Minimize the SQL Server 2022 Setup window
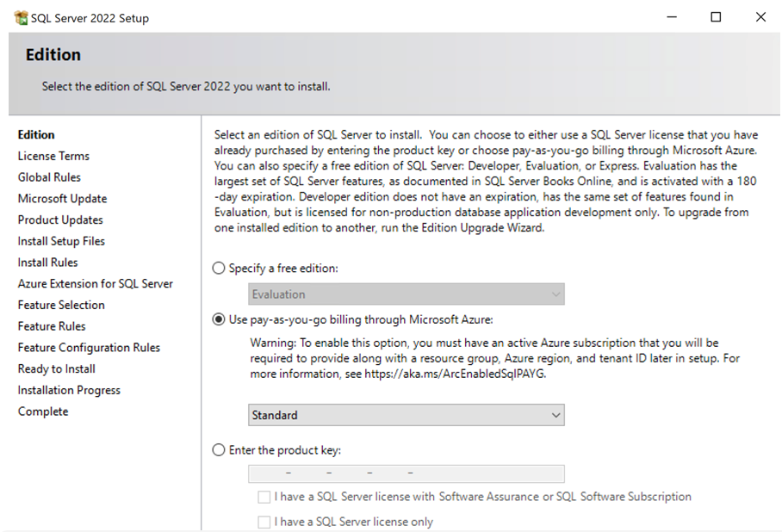The height and width of the screenshot is (532, 782). [670, 17]
